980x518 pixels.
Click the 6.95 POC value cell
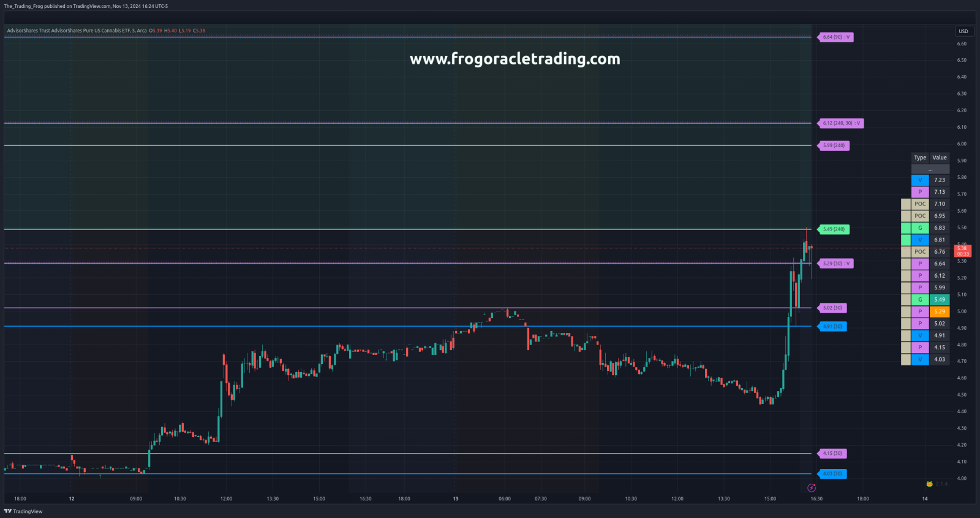point(940,216)
